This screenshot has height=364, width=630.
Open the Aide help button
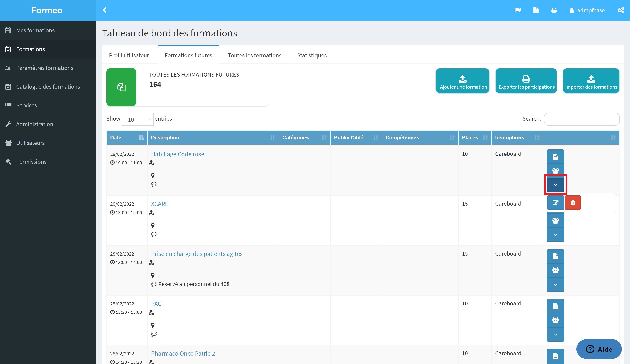[599, 349]
